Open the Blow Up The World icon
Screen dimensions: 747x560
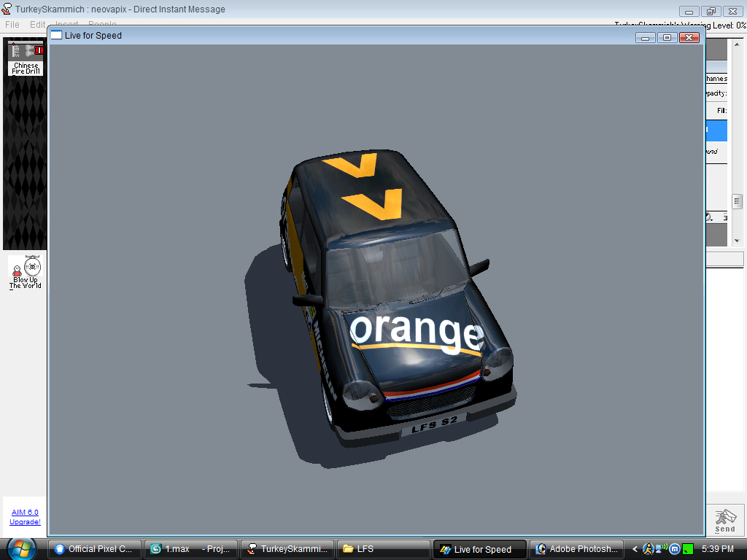(x=26, y=273)
